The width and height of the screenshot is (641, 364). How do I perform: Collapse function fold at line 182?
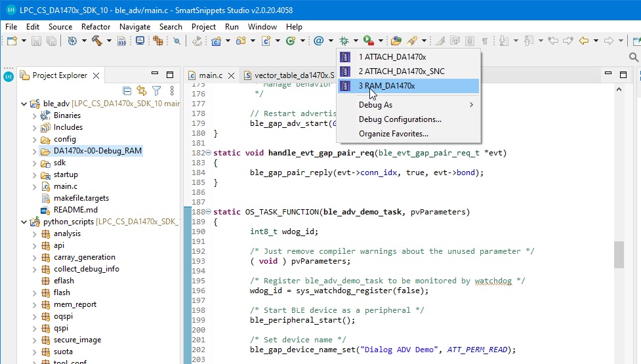tap(208, 153)
